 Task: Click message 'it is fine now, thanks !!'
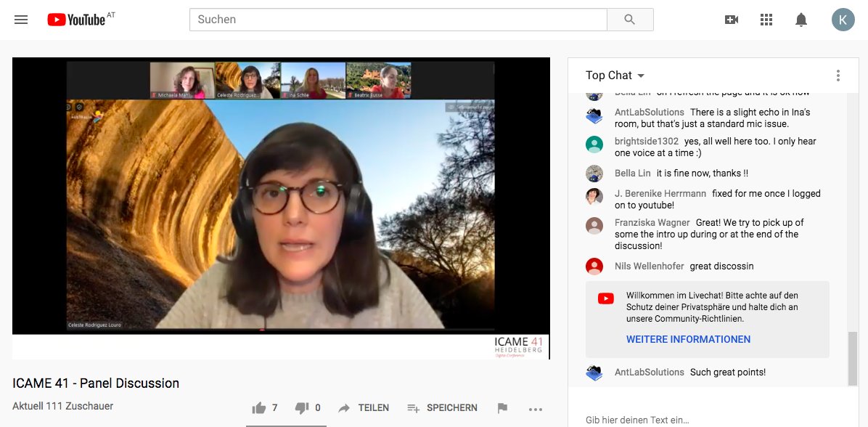coord(703,174)
